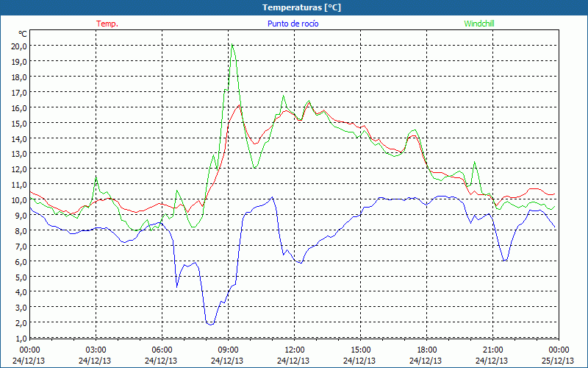Click the Temperaturas [°C] chart title

[301, 7]
